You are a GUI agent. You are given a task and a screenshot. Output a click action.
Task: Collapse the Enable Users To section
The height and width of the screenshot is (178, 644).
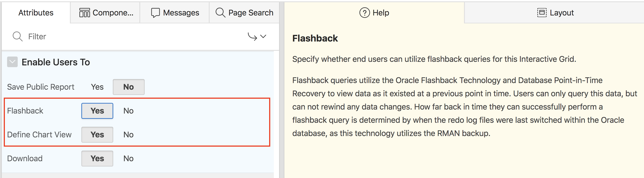(x=12, y=62)
